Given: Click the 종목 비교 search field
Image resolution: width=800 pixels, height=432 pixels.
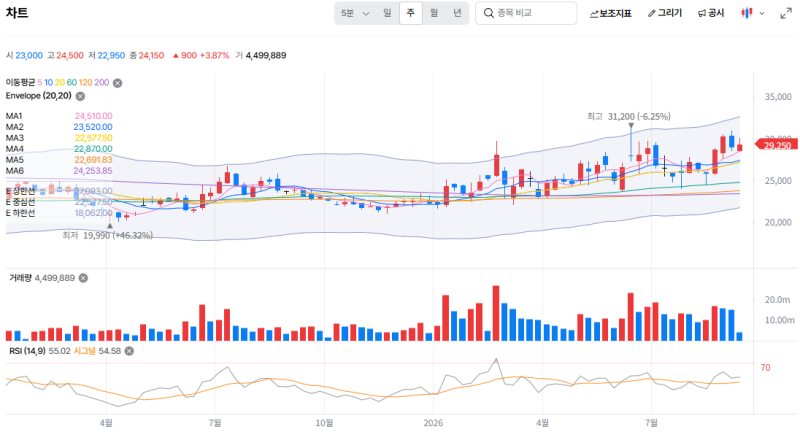Looking at the screenshot, I should pyautogui.click(x=526, y=13).
